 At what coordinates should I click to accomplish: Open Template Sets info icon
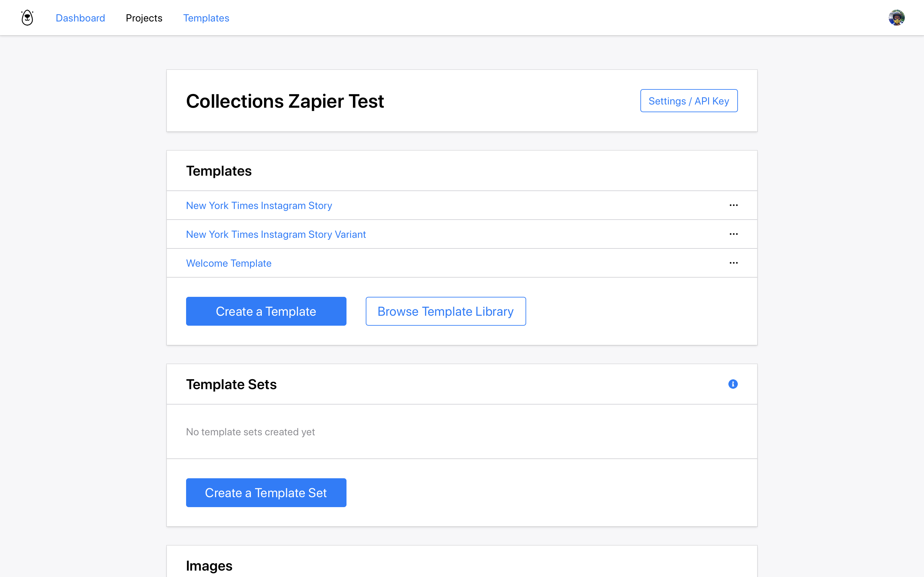(733, 384)
